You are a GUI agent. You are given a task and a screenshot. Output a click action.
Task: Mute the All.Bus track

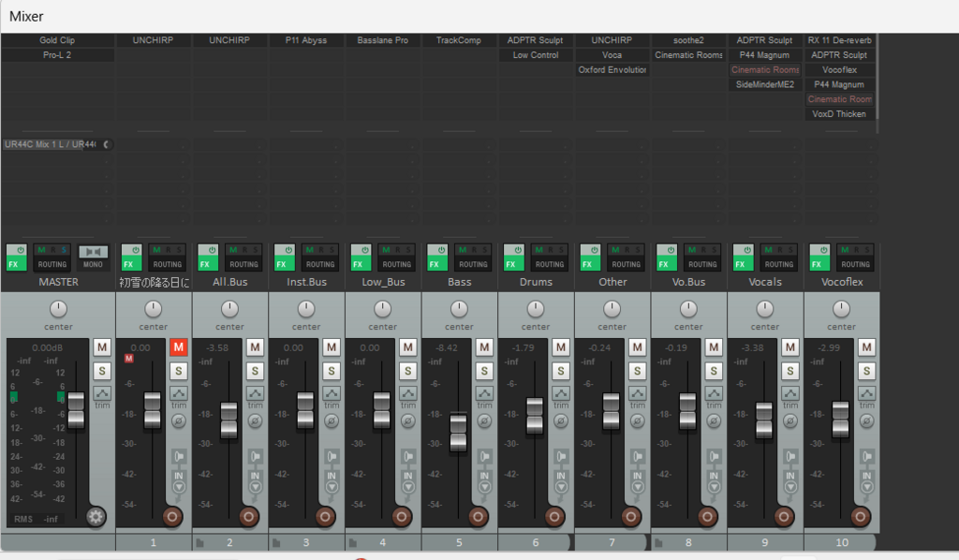(255, 347)
